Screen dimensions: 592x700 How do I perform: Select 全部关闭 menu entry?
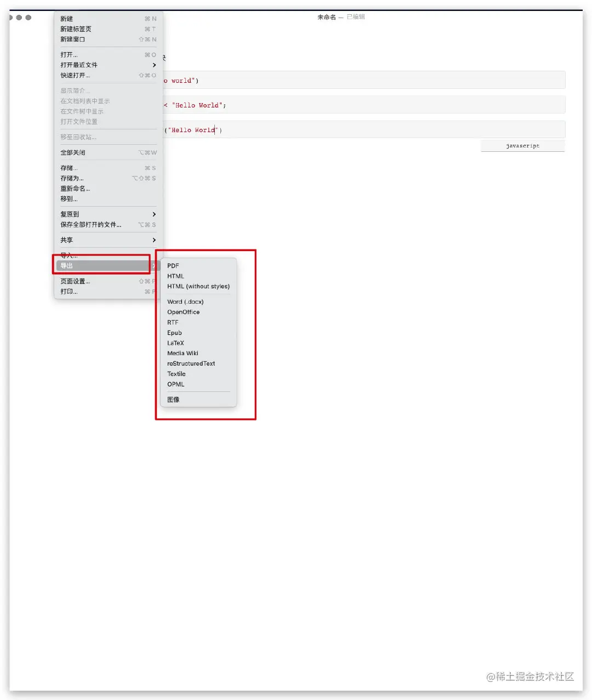click(x=108, y=152)
